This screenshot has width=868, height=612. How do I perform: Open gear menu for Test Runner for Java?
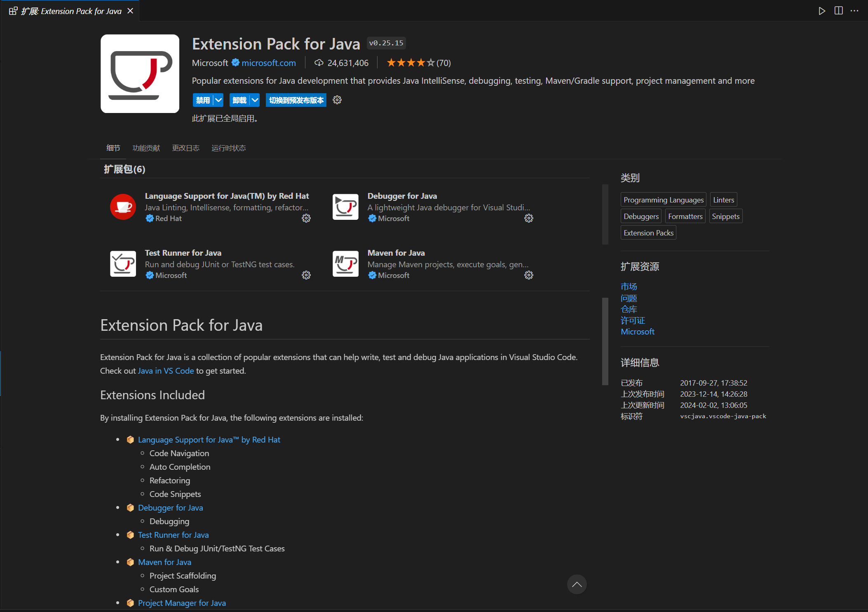[306, 275]
